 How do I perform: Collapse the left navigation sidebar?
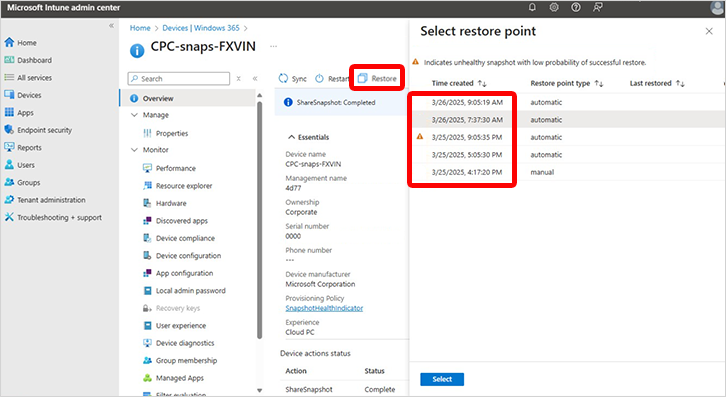click(x=111, y=26)
